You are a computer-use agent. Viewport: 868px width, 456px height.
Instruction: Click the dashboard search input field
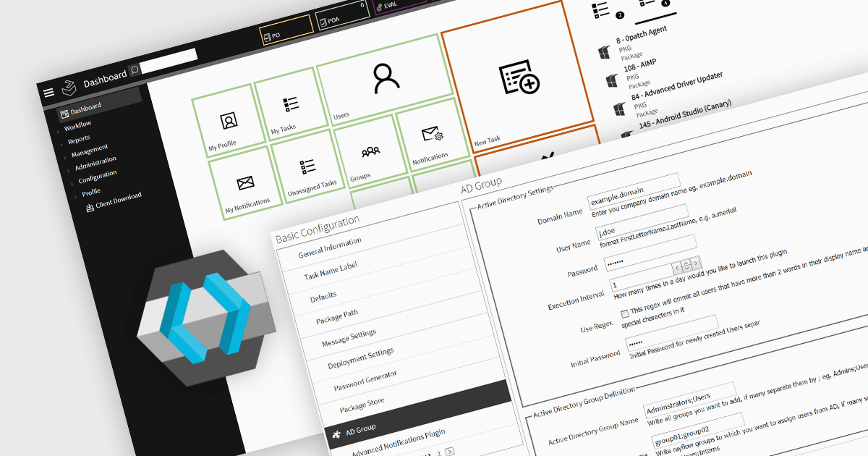[x=169, y=62]
